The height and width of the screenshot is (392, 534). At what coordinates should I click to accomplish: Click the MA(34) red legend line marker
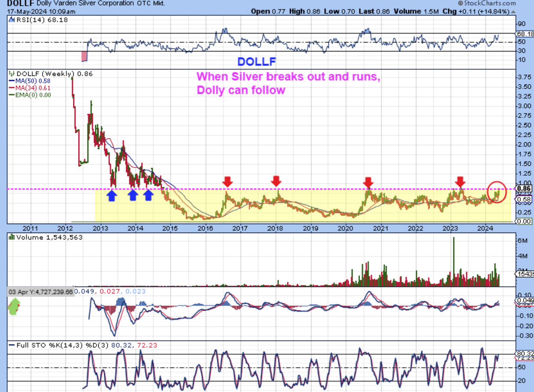coord(11,88)
